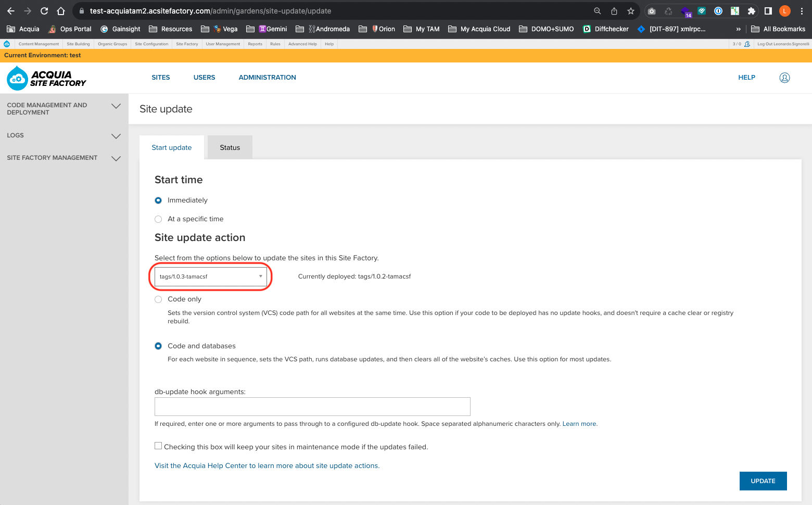Open the My Acquia Cloud bookmark folder
812x505 pixels.
click(x=479, y=29)
